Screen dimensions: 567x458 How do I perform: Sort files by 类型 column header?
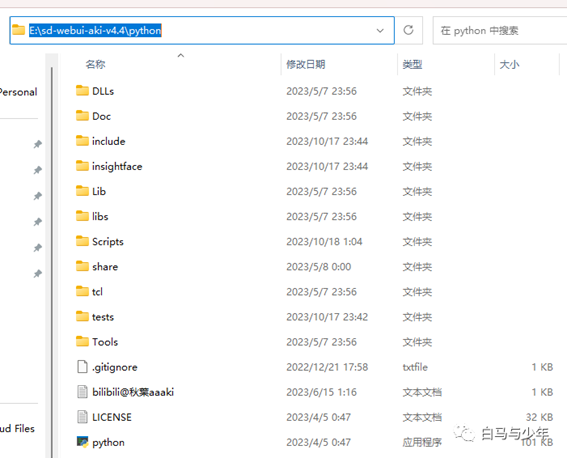coord(412,64)
